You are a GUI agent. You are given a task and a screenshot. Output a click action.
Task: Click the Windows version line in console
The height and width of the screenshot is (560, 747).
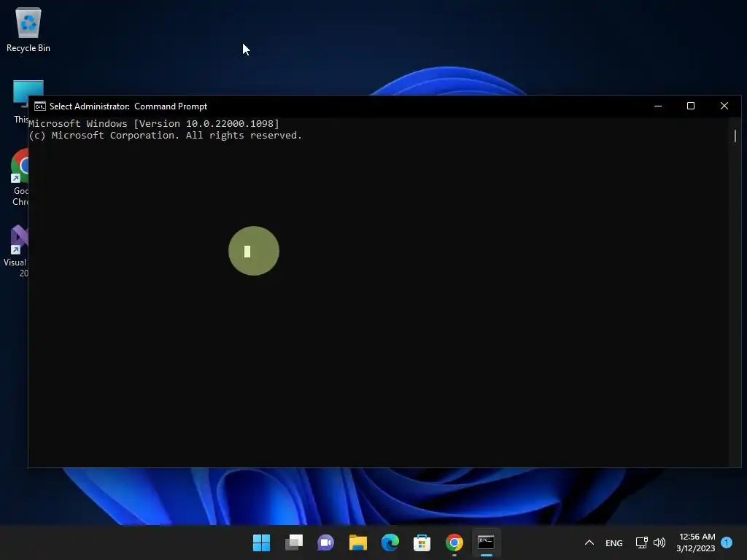154,124
